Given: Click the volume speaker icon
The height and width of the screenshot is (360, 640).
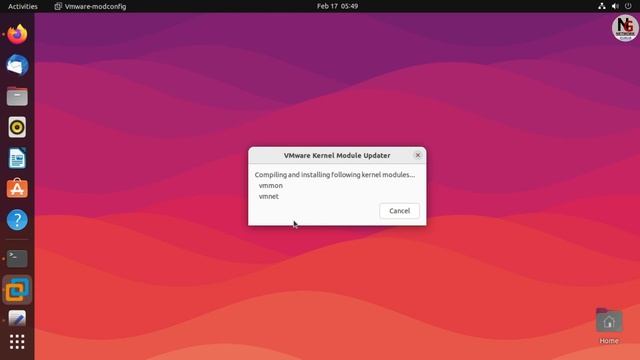Looking at the screenshot, I should [615, 6].
